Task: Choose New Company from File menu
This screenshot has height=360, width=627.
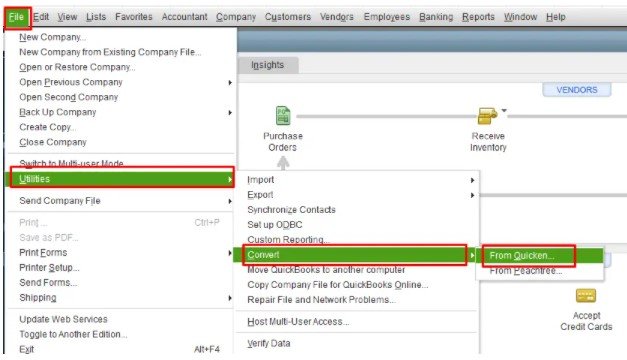Action: (x=52, y=37)
